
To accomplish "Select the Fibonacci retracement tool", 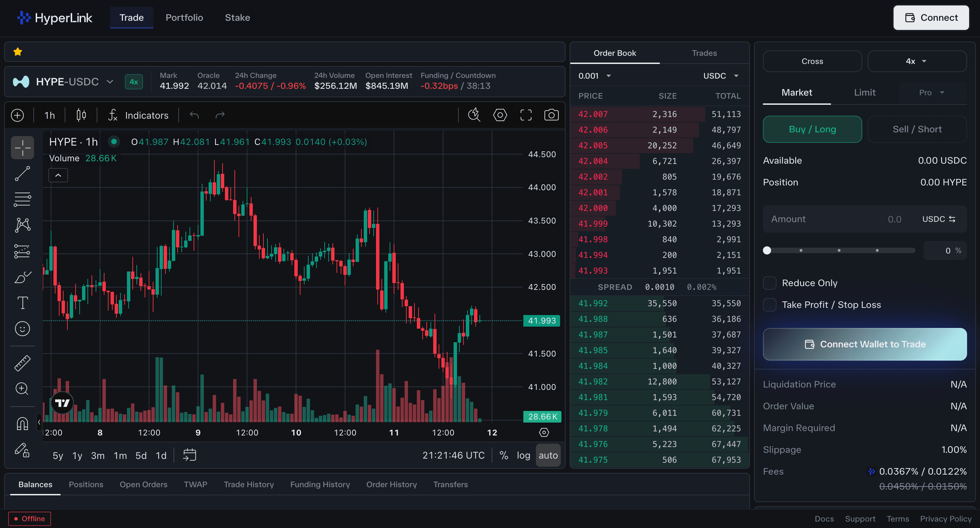I will 22,199.
